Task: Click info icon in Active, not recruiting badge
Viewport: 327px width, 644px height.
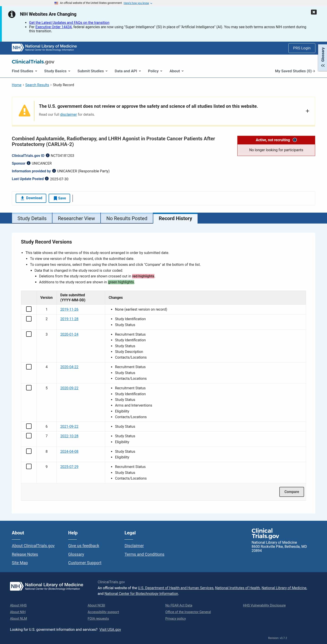Action: pos(295,140)
